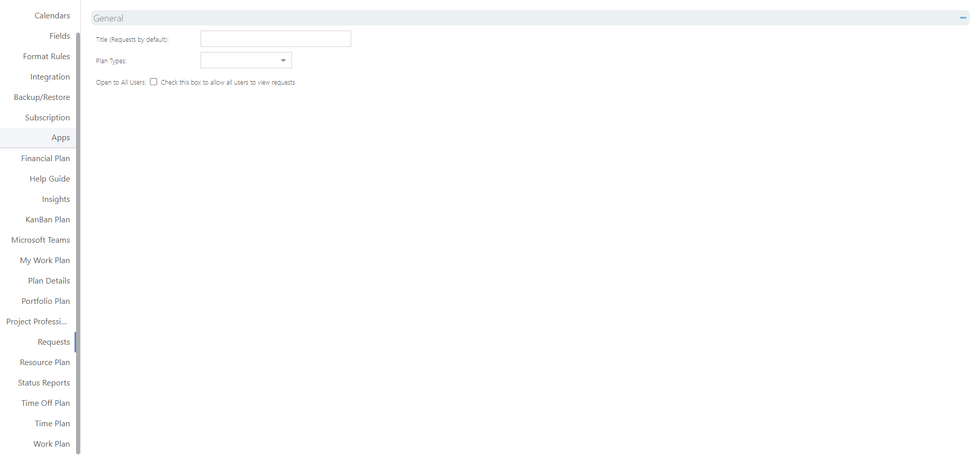This screenshot has height=464, width=980.
Task: Go to the Calendars section
Action: pos(52,15)
